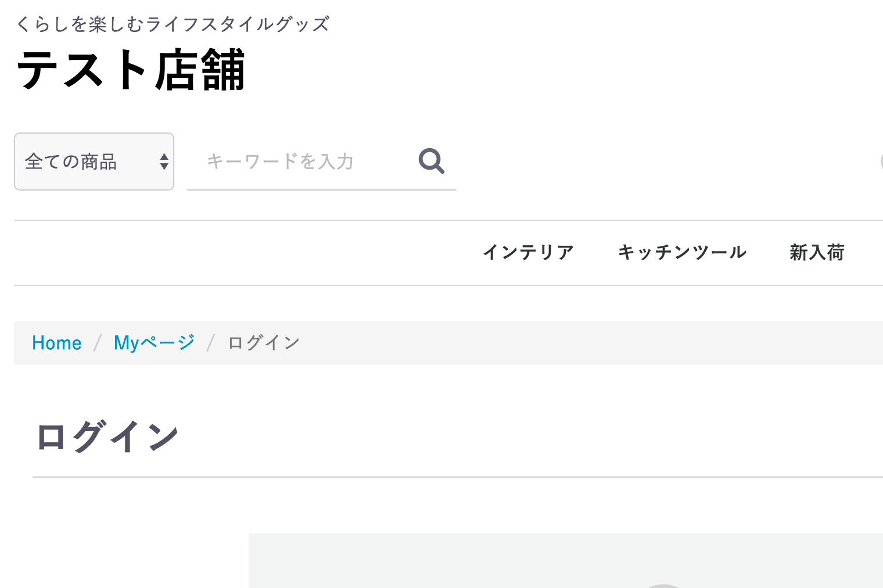Click the slash separator after Myページ
Viewport: 883px width, 588px height.
click(x=211, y=343)
